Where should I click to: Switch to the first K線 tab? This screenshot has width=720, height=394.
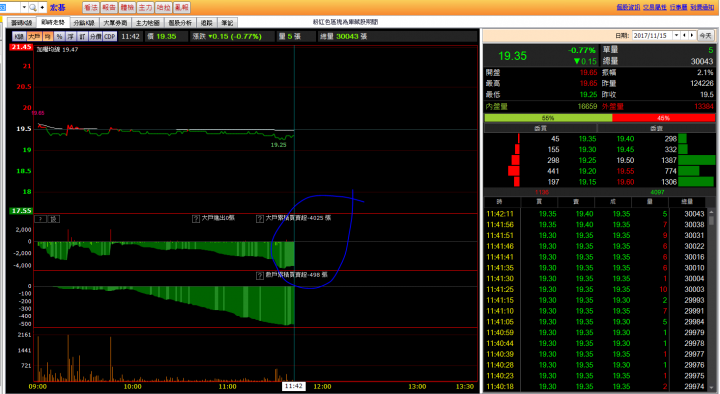point(22,23)
